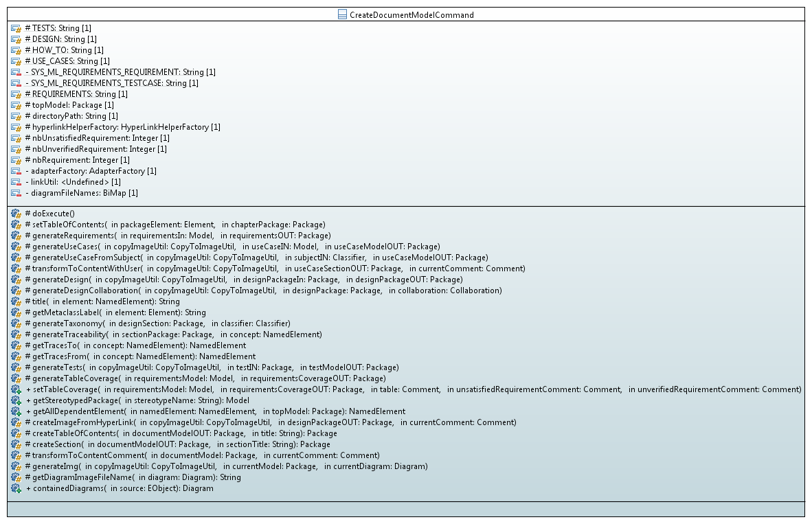Select the diagramFileNames: BiMap attribute
The height and width of the screenshot is (524, 812).
[82, 192]
